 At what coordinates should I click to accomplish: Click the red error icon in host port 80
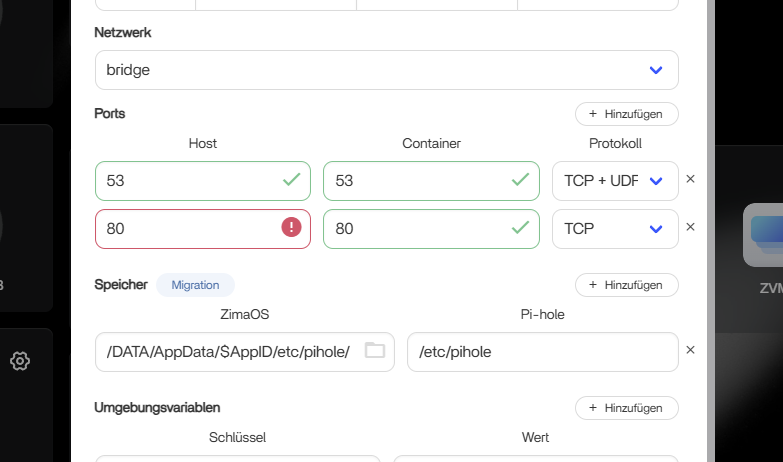(x=291, y=228)
